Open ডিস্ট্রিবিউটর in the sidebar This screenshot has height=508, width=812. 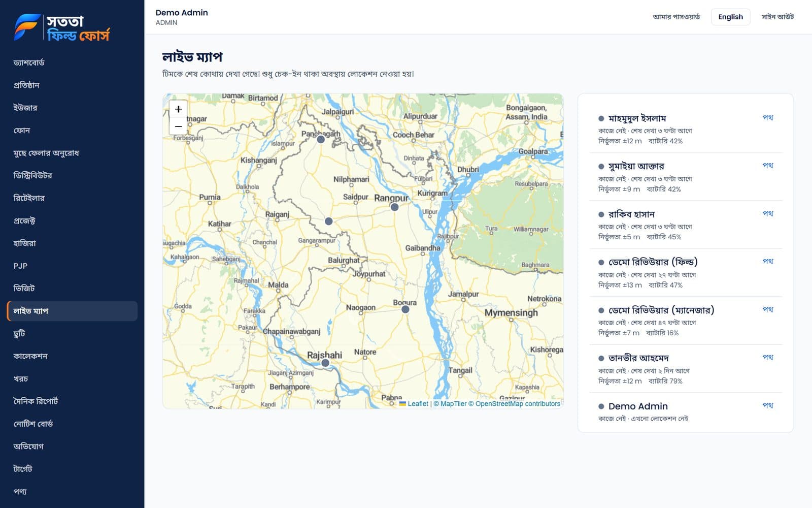(72, 175)
